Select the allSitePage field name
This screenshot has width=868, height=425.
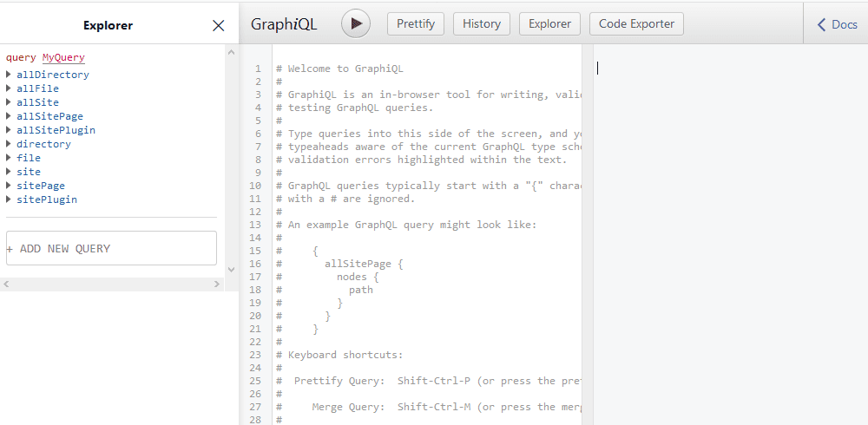(49, 116)
